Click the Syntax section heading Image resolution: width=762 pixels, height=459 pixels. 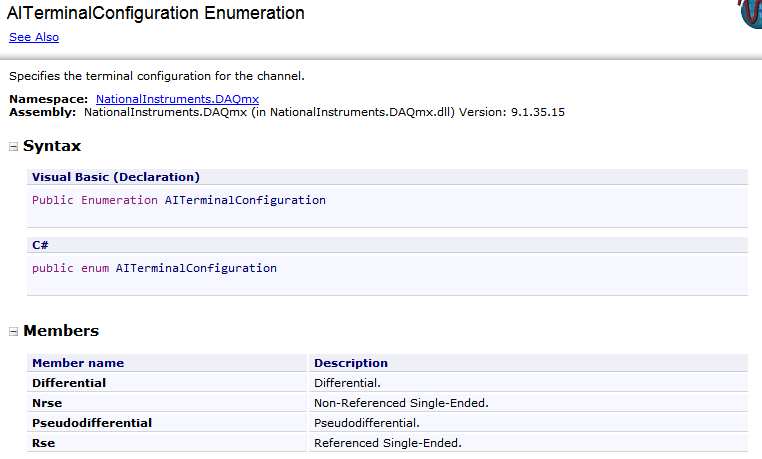(52, 146)
